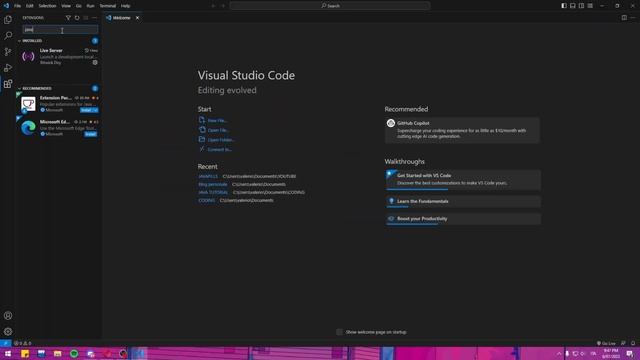640x360 pixels.
Task: Click the title bar Search command center
Action: [x=330, y=6]
